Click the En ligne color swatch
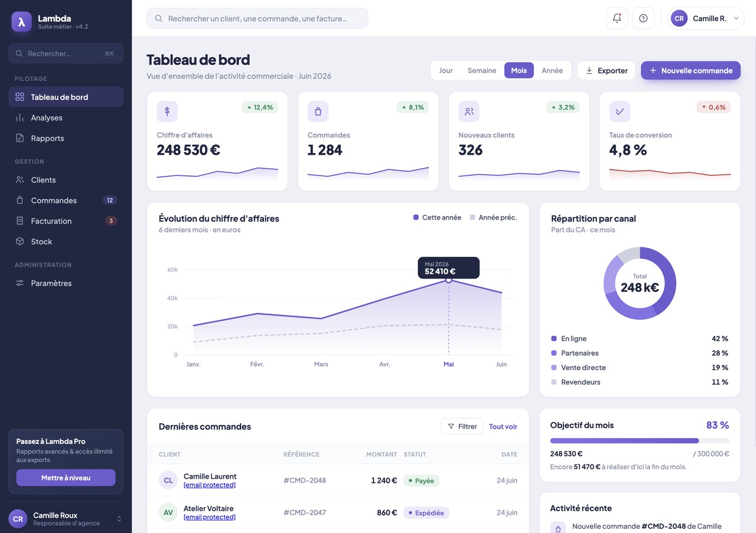Screen dimensions: 756x533 point(553,338)
